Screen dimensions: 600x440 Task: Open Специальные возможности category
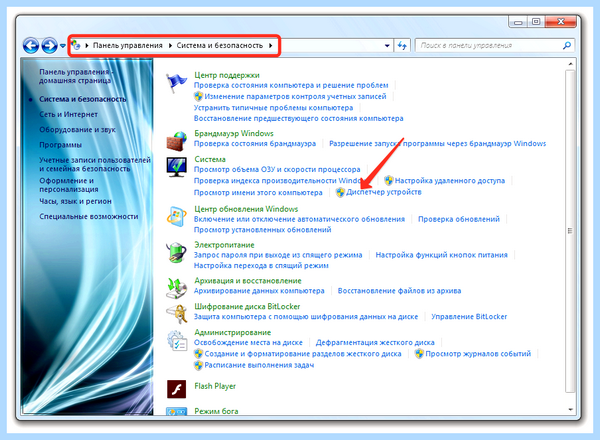click(x=89, y=217)
